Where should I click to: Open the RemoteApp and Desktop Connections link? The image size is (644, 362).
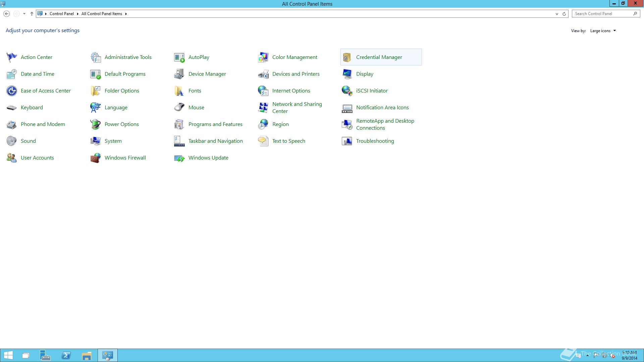[385, 124]
